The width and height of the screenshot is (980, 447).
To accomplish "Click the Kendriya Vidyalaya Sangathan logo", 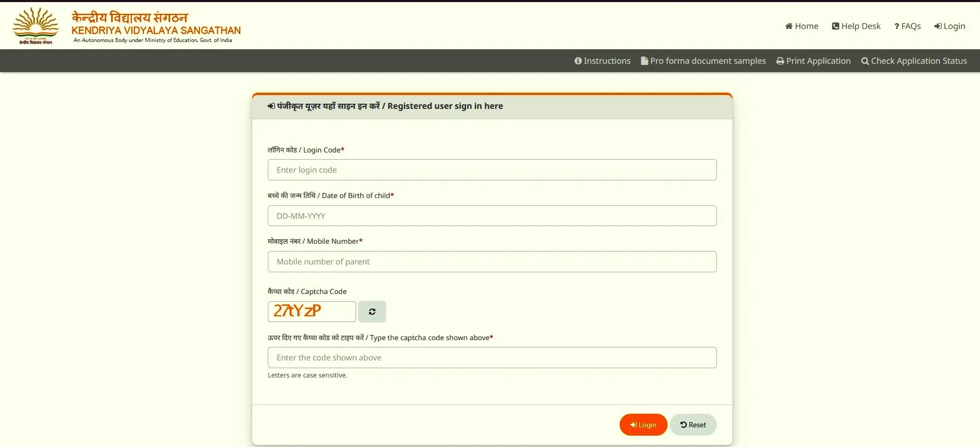I will [x=36, y=25].
